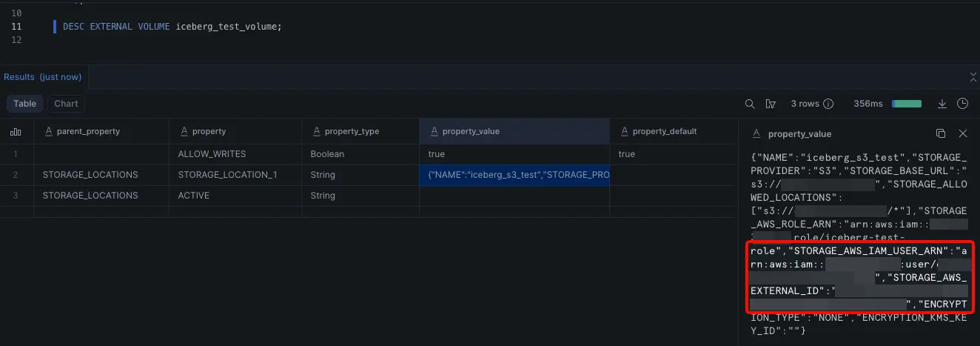The width and height of the screenshot is (980, 346).
Task: Click the property_default column header
Action: [x=664, y=131]
